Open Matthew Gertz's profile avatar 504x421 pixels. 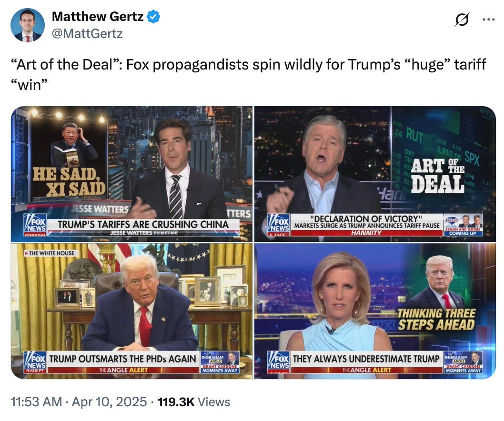pos(27,25)
